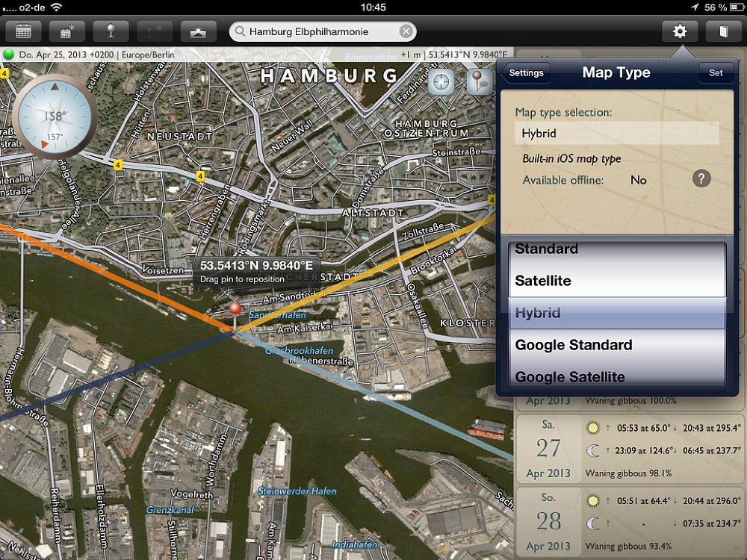Center map with the crosshair locate icon
Image resolution: width=747 pixels, height=560 pixels.
coord(441,82)
